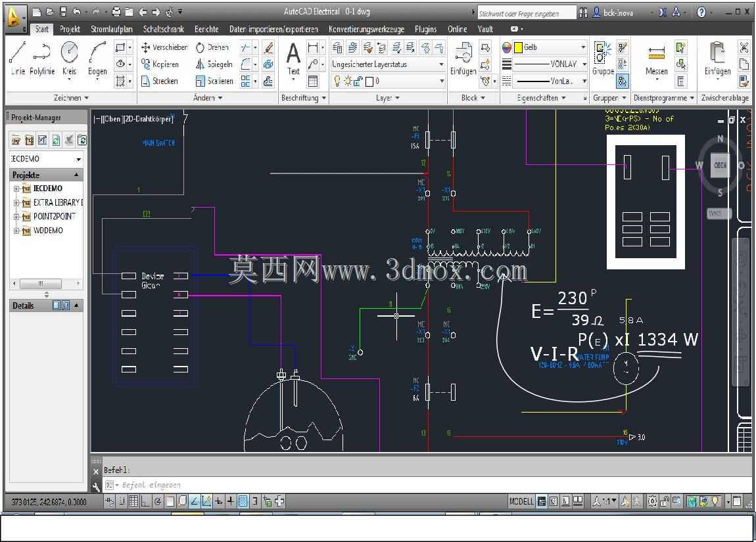The width and height of the screenshot is (756, 542).
Task: Click the AutoCAD application menu logo
Action: [x=15, y=18]
